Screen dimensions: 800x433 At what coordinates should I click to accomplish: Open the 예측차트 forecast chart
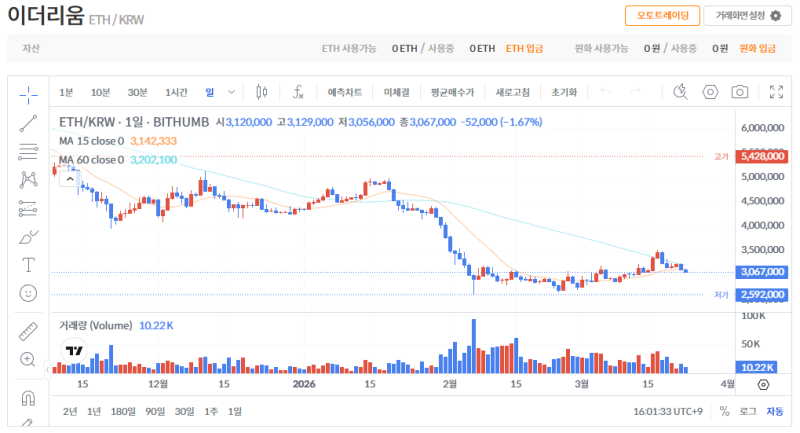coord(345,92)
